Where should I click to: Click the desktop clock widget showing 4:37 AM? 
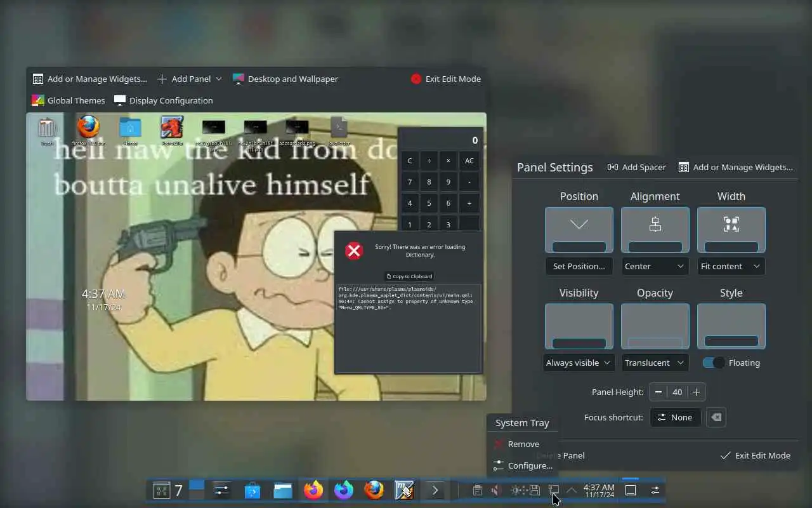coord(103,299)
